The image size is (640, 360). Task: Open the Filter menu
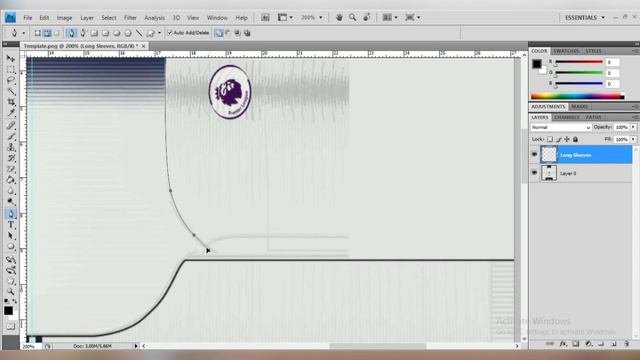tap(130, 18)
